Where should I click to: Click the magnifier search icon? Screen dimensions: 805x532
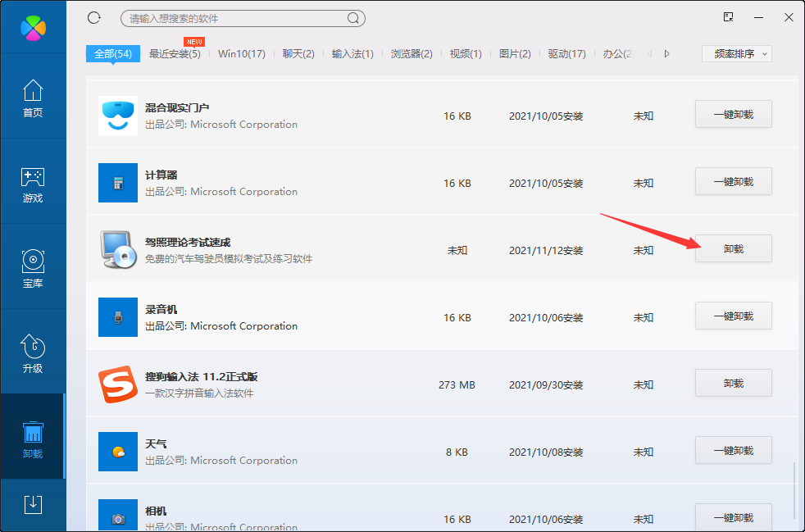tap(352, 19)
